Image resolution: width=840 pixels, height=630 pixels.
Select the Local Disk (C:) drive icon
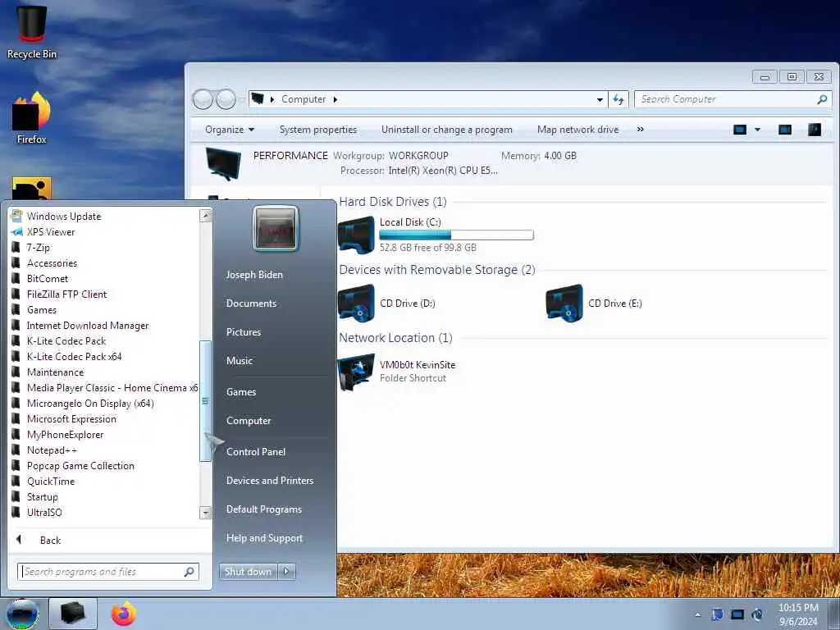point(356,235)
